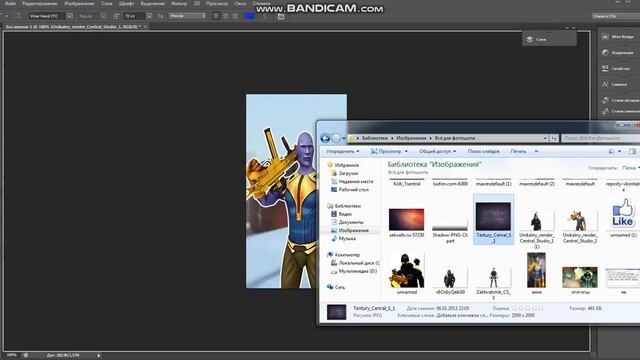Screen dimensions: 640x360
Task: Set star rating in details pane
Action: point(528,308)
